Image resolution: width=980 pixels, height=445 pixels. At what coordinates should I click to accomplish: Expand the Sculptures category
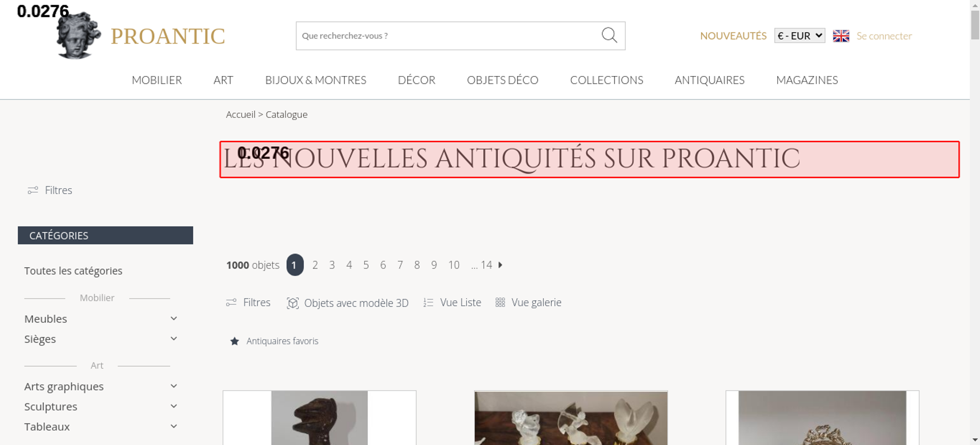point(173,406)
